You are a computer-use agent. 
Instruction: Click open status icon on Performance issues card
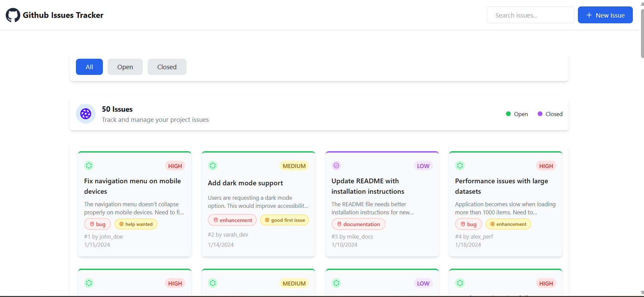pos(460,166)
